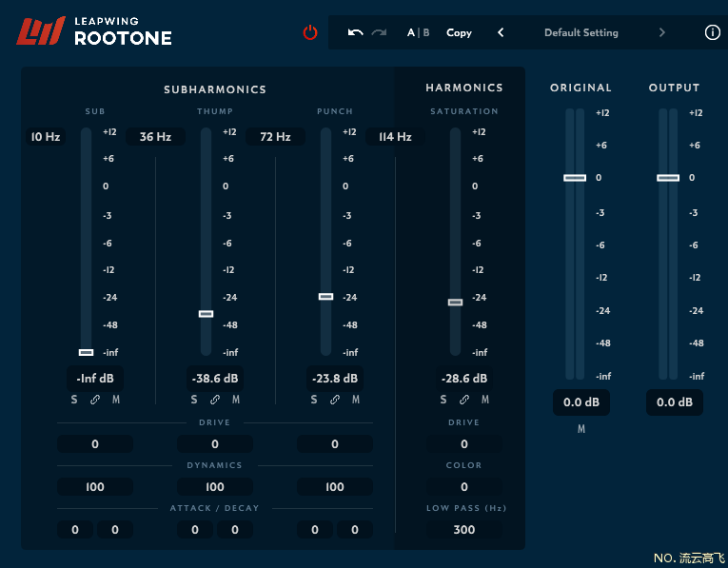
Task: Click the link icon under the Thump band
Action: 215,400
